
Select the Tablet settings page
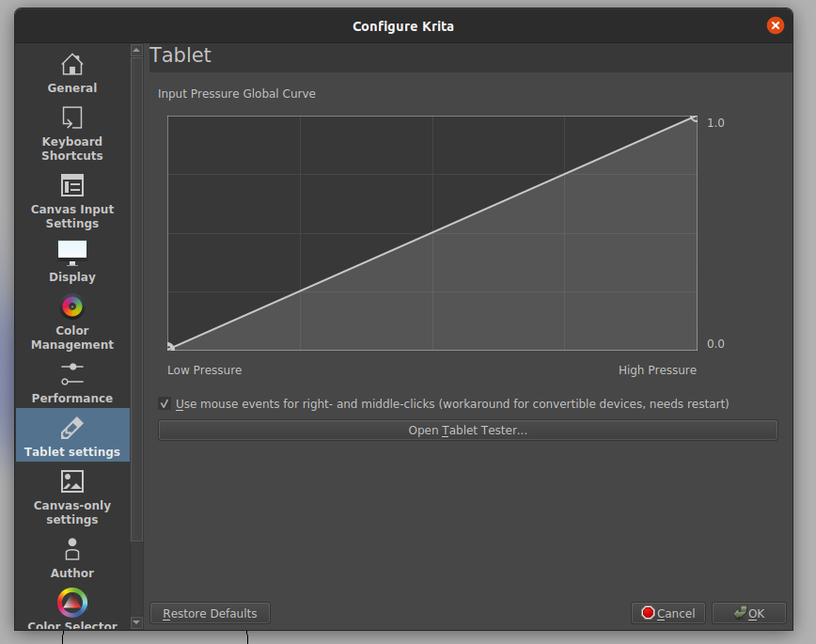tap(72, 435)
